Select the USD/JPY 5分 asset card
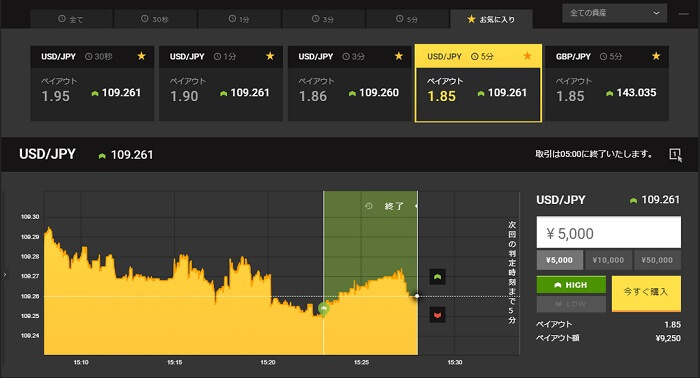This screenshot has height=378, width=700. pyautogui.click(x=478, y=83)
